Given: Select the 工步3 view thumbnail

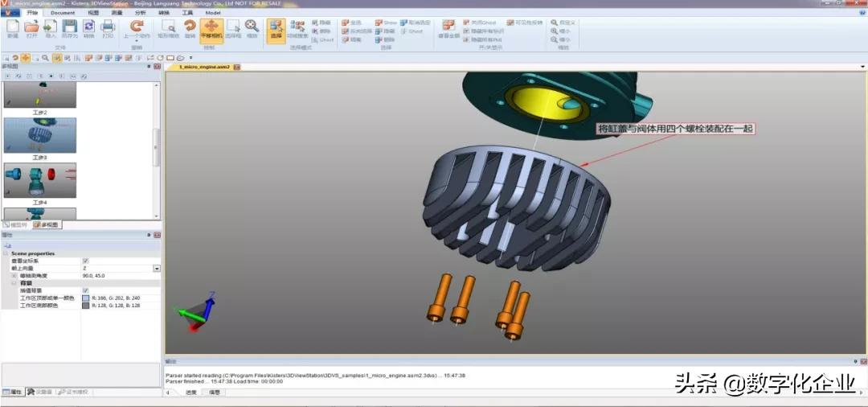Looking at the screenshot, I should (40, 135).
